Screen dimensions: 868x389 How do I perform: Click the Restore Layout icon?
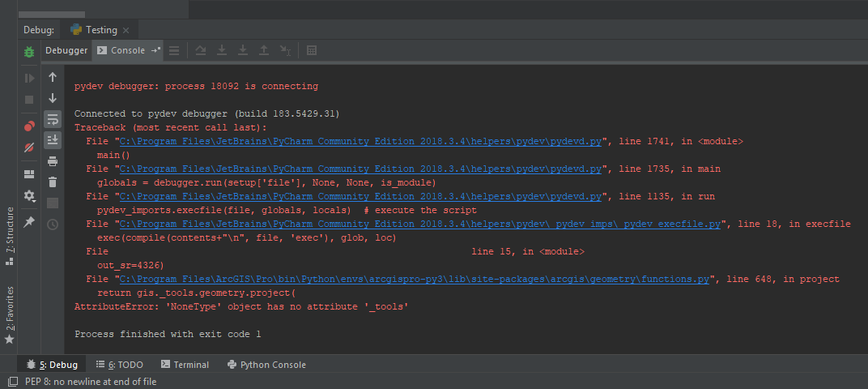tap(29, 174)
